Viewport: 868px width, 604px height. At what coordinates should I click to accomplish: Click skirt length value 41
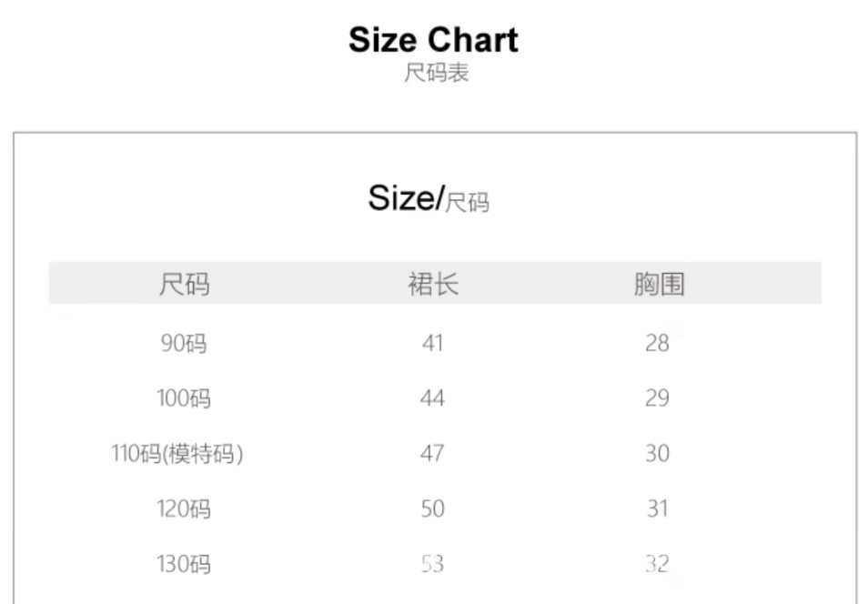tap(432, 344)
